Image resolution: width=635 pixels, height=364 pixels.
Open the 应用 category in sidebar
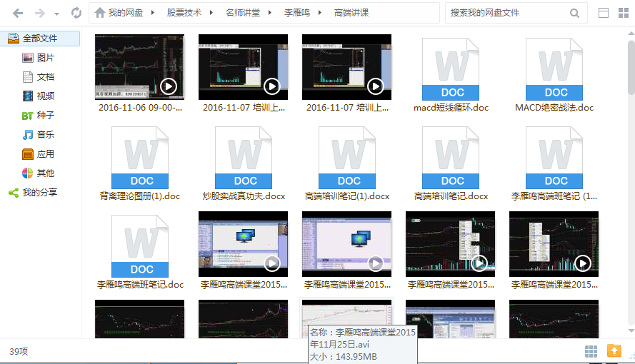coord(40,154)
